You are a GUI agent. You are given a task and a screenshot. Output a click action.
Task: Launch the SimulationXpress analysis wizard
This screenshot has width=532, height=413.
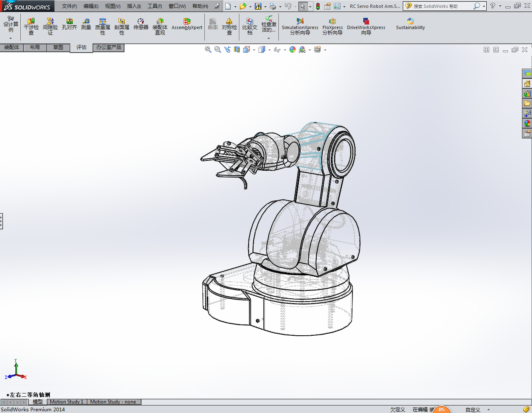pyautogui.click(x=300, y=26)
